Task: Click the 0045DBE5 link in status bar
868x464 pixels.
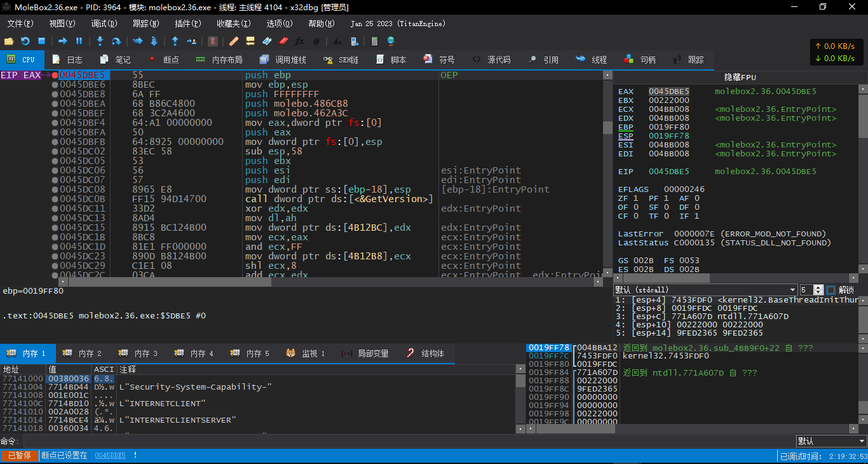Action: 110,456
